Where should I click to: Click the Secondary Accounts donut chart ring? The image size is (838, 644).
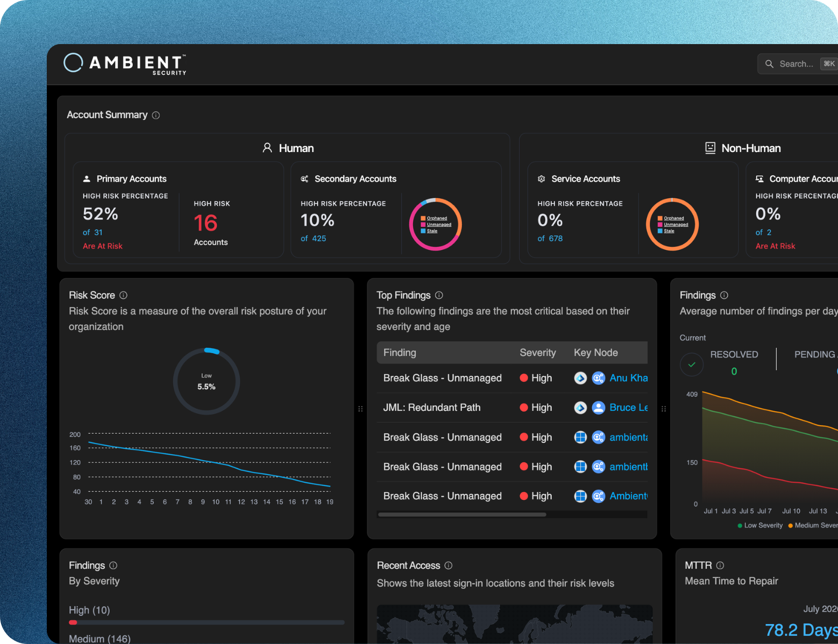pos(435,224)
